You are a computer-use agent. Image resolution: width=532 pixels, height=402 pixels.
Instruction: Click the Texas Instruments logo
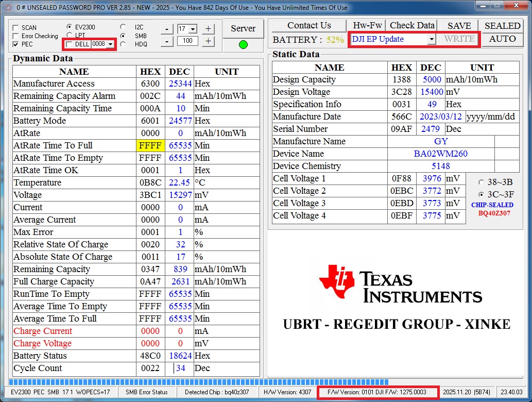tap(400, 283)
